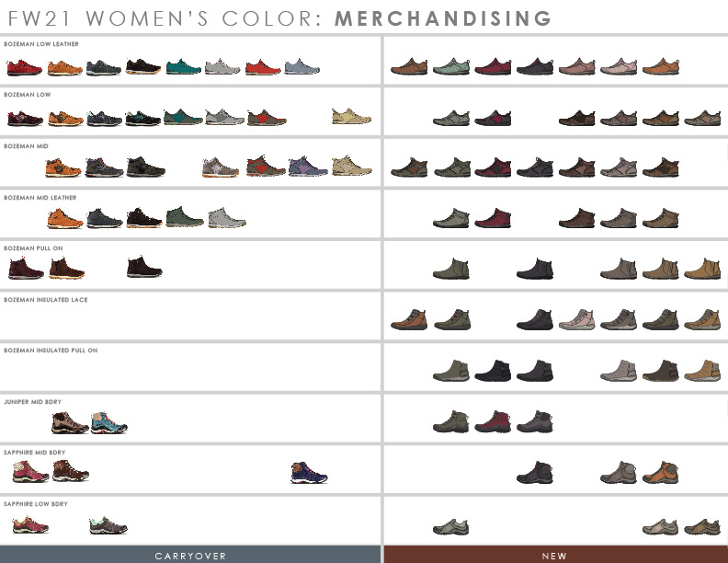Click the tan Bozeman Low carryover shoe
This screenshot has height=563, width=728.
351,116
